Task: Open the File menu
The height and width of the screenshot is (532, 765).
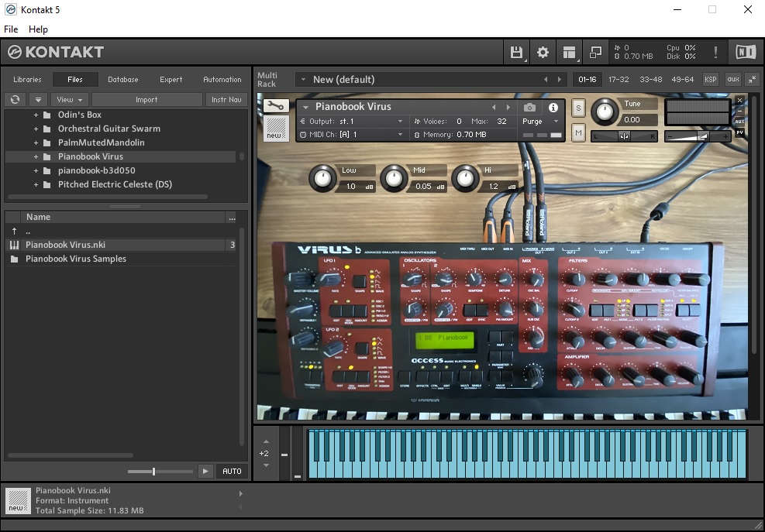Action: pyautogui.click(x=11, y=29)
